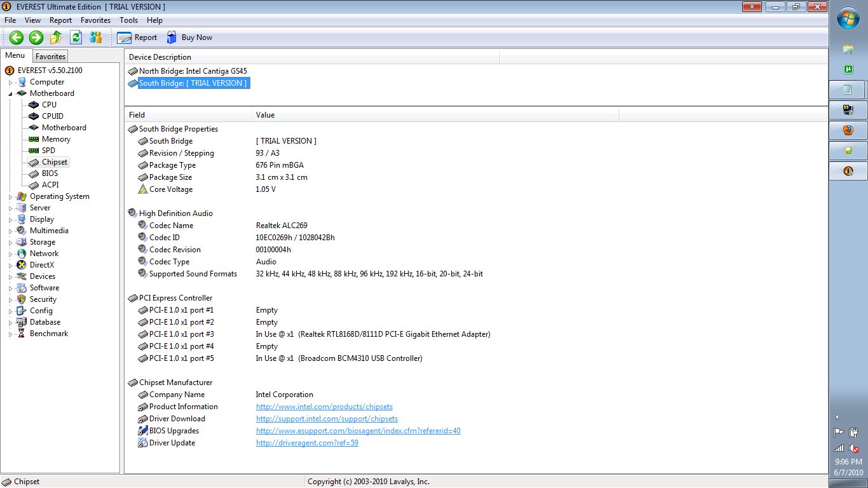
Task: Select the Software tree item
Action: point(44,288)
